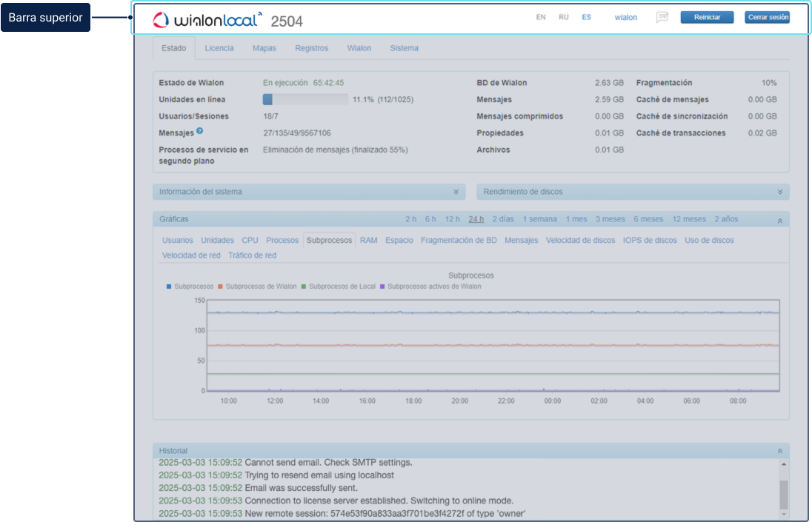Toggle the Subprocesos activos de Wialon legend

point(433,287)
